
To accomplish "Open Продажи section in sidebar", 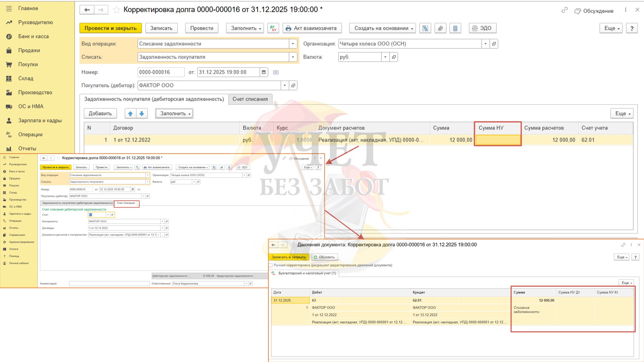I will (x=29, y=50).
